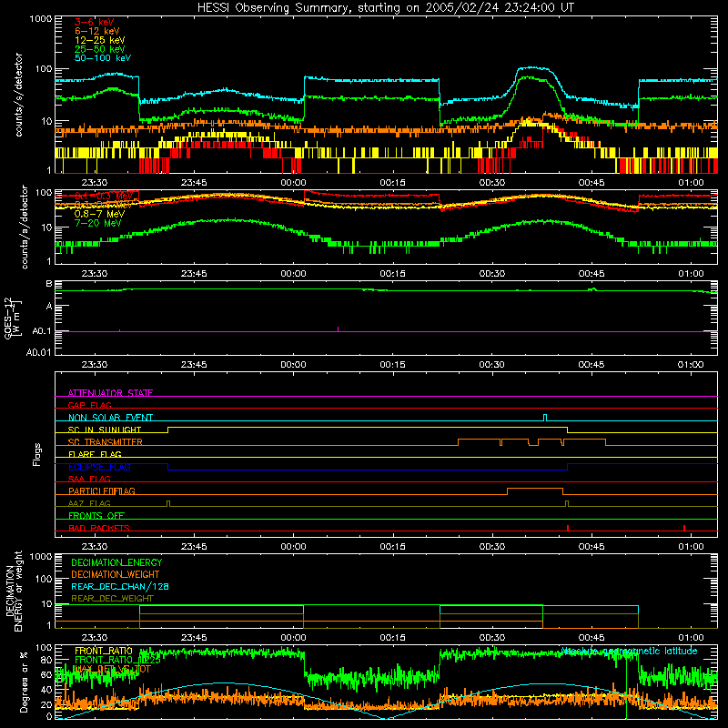
Task: Click the yellow 0.8-7 MeV legend label
Action: (99, 214)
